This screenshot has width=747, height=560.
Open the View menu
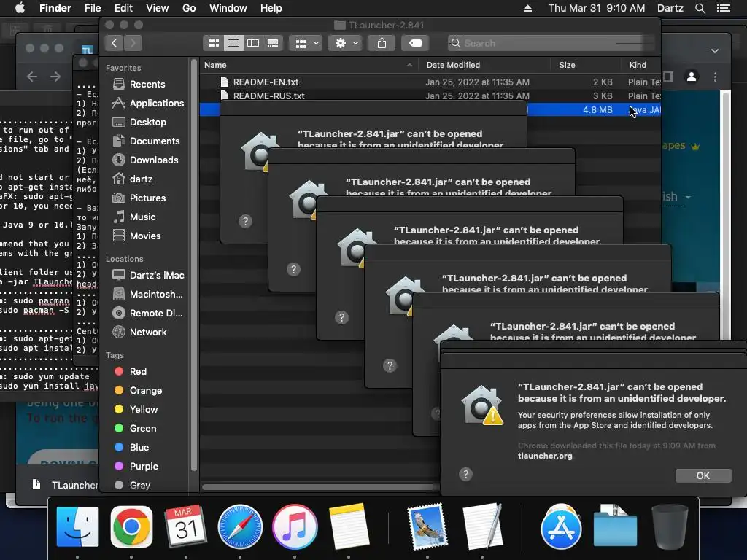[x=158, y=8]
